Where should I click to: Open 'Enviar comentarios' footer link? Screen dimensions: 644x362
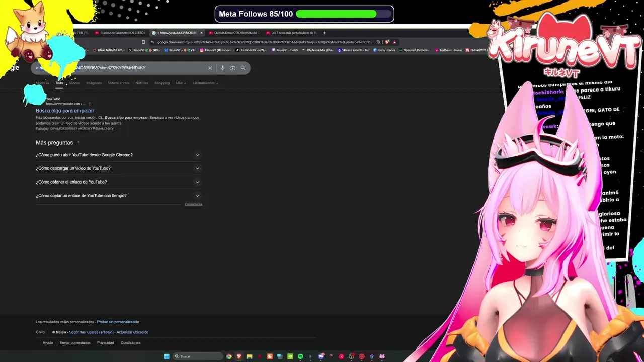coord(75,343)
